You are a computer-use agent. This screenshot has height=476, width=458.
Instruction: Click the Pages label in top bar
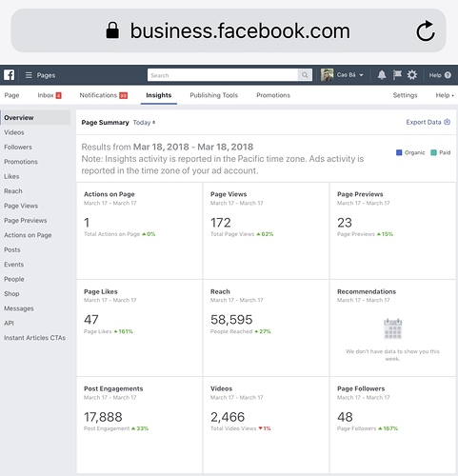(x=46, y=75)
